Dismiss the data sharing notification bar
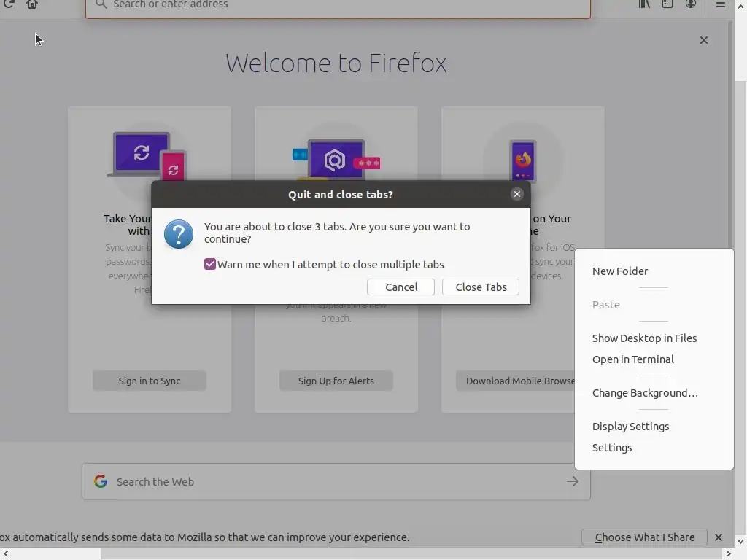 tap(719, 537)
